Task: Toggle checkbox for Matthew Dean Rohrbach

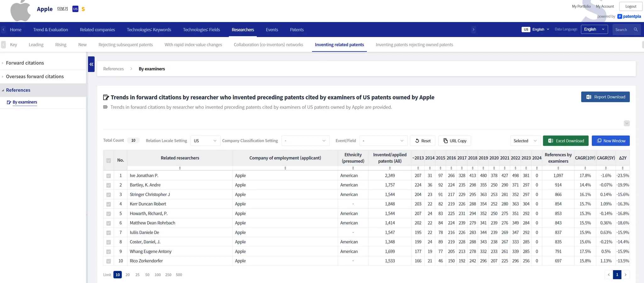Action: click(108, 223)
